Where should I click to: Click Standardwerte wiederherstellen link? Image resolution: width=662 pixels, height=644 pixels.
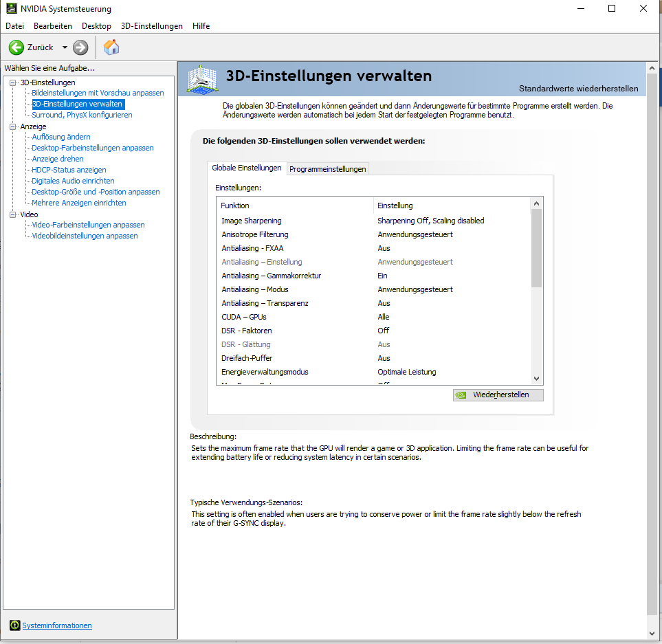point(578,89)
